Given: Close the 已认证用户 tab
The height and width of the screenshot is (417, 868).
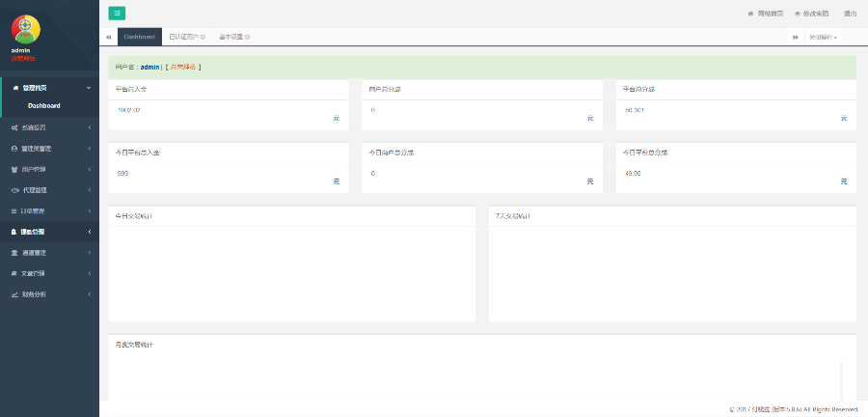Looking at the screenshot, I should pos(203,37).
